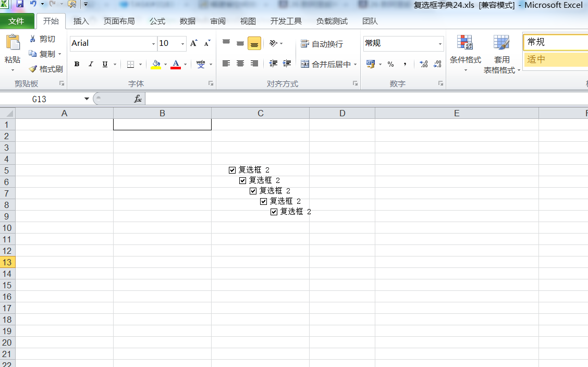The width and height of the screenshot is (588, 367).
Task: Switch to the Developer (开发工具) tab
Action: coord(286,21)
